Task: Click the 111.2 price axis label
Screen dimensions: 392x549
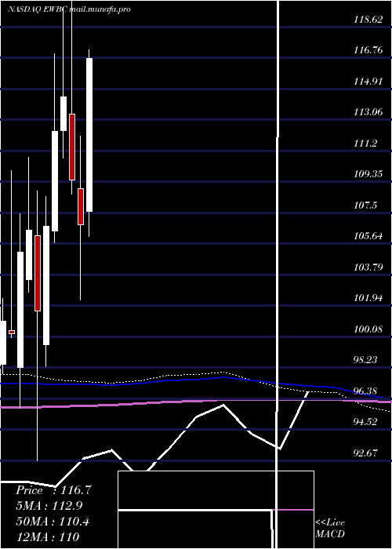Action: [365, 144]
